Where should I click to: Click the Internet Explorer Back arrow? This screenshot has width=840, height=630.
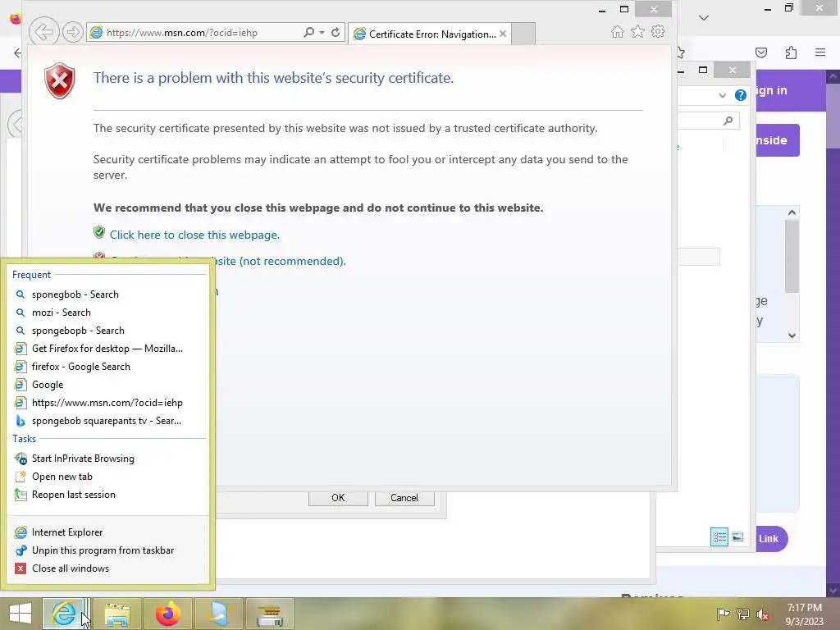[x=44, y=32]
